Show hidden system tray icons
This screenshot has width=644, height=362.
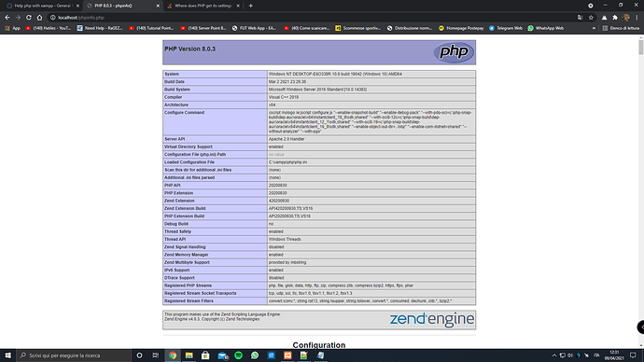click(x=554, y=355)
